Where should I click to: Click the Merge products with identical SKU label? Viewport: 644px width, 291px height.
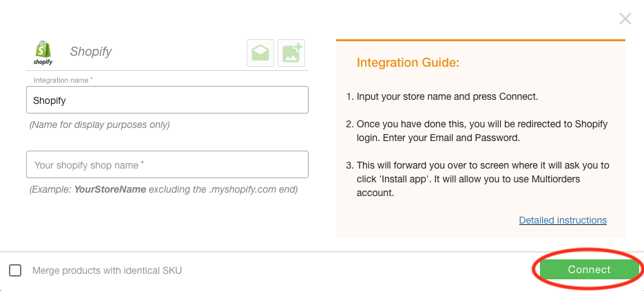pos(107,271)
